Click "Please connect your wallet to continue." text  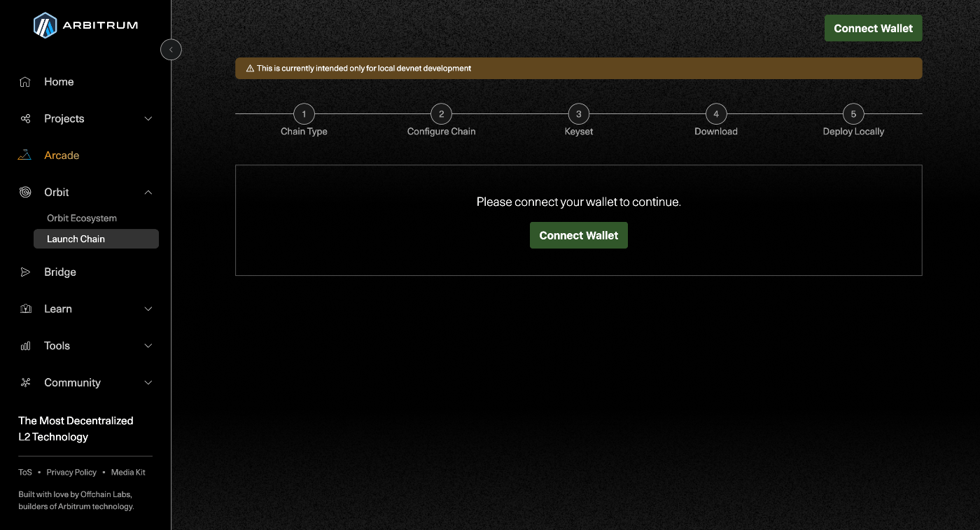(579, 202)
